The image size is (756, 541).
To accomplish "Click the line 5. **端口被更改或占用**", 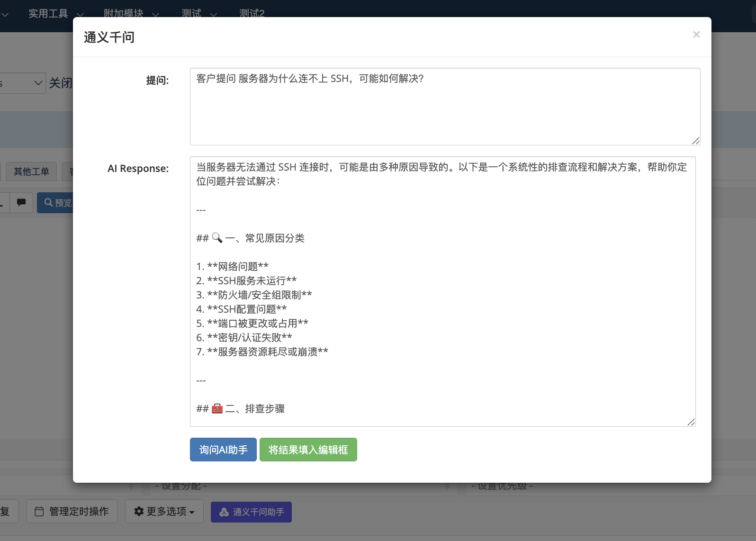I will pyautogui.click(x=252, y=324).
